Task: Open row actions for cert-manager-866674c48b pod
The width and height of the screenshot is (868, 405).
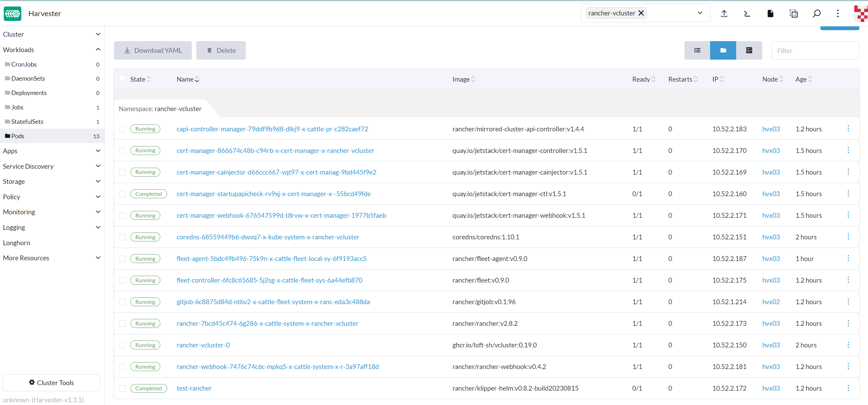Action: point(848,150)
